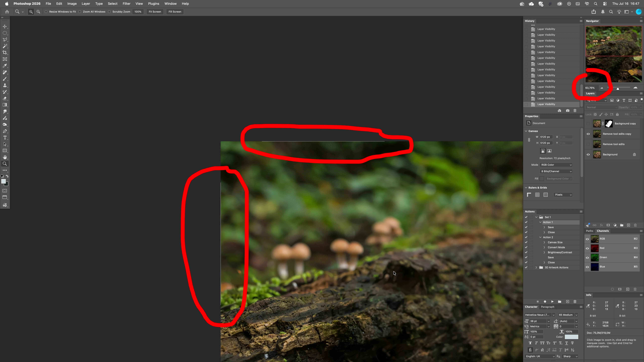Select the Brush tool
This screenshot has width=644, height=362.
(x=5, y=79)
